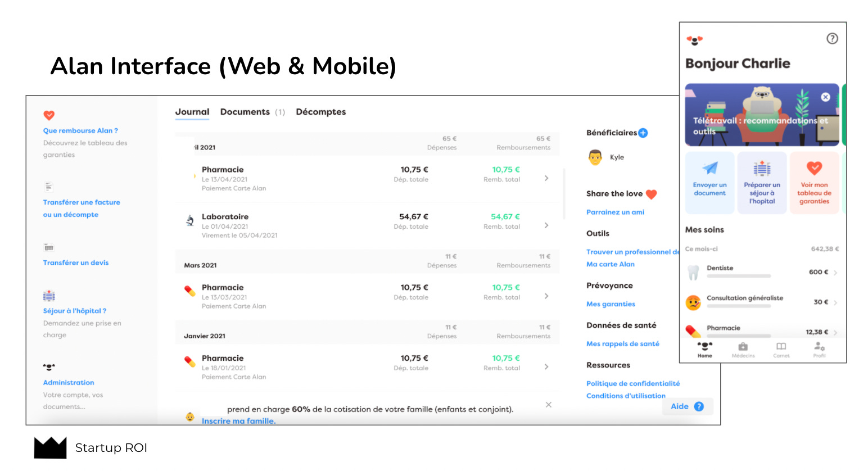The image size is (868, 471).
Task: Open the Administration link
Action: 69,382
